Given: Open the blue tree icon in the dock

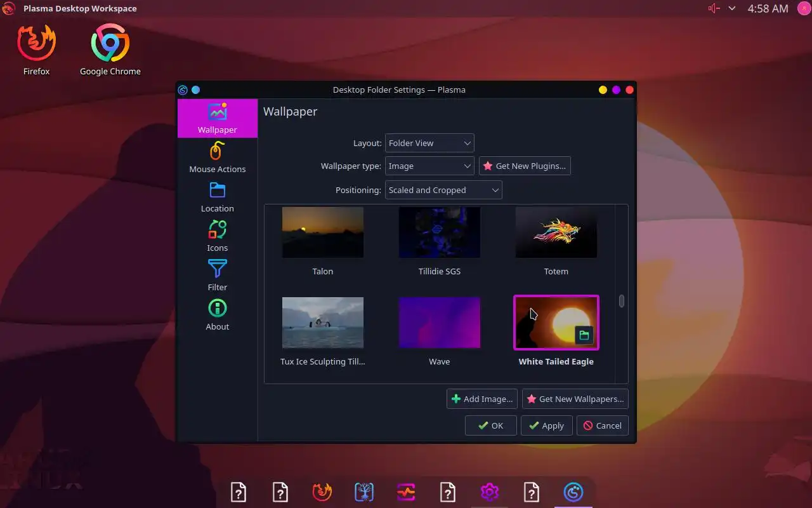Looking at the screenshot, I should [x=364, y=492].
